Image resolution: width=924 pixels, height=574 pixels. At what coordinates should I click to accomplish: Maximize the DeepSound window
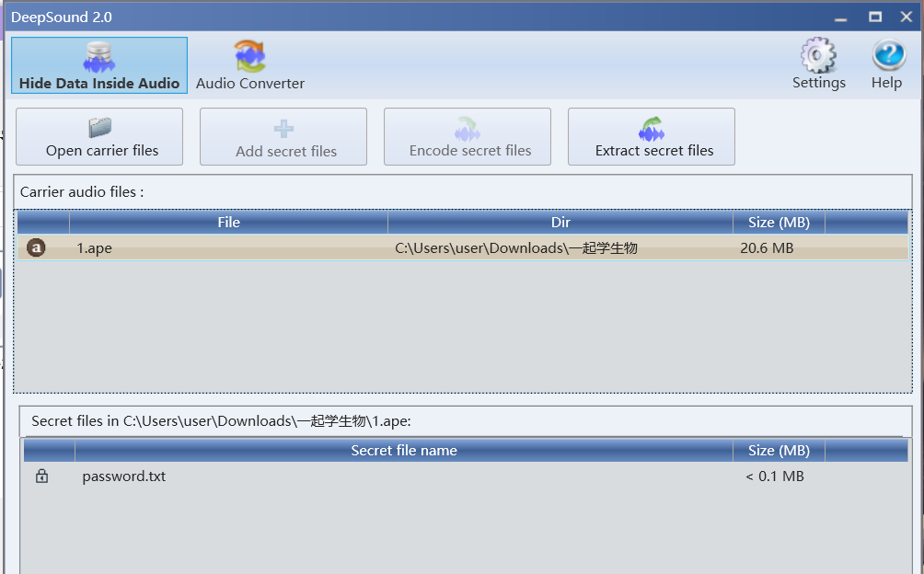coord(874,17)
